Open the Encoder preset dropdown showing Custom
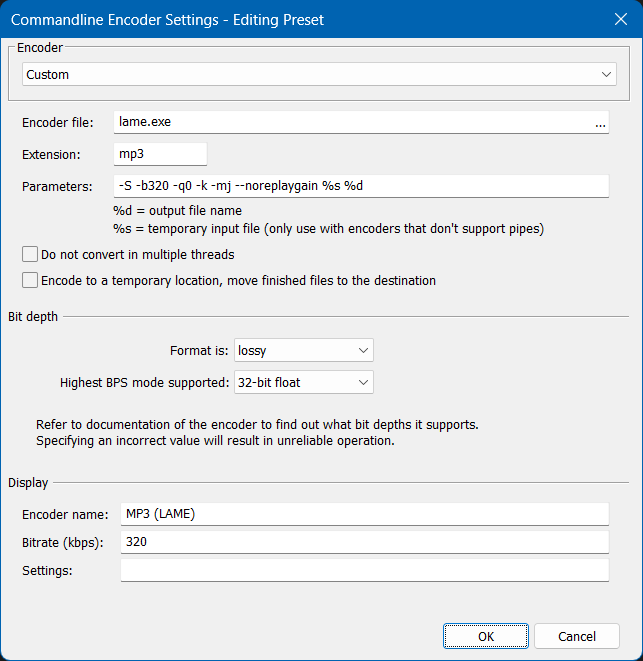This screenshot has height=661, width=643. coord(319,74)
